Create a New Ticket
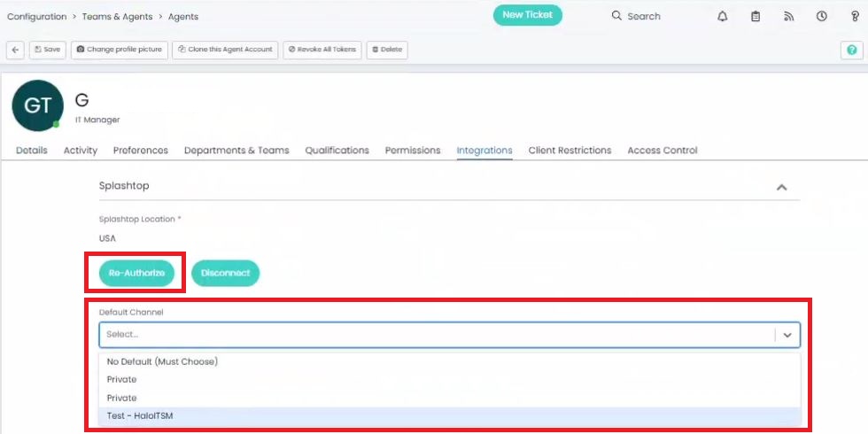 point(528,16)
